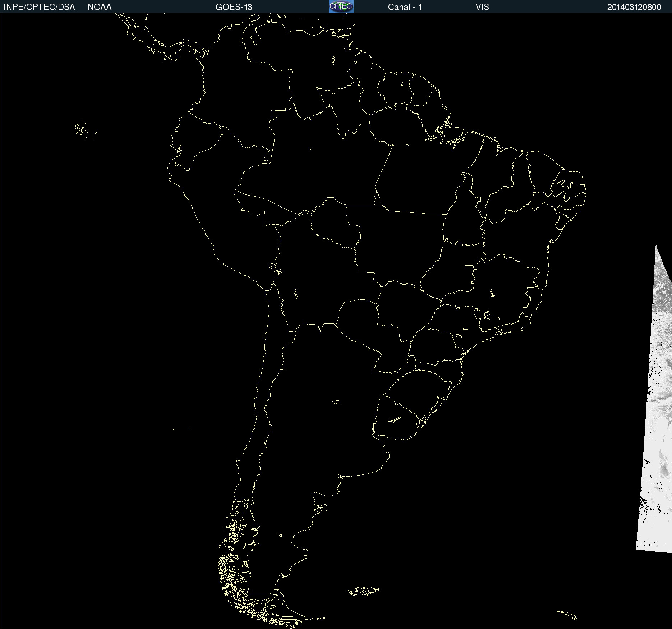Click the GOES-13 satellite label
Image resolution: width=672 pixels, height=629 pixels.
(x=234, y=7)
